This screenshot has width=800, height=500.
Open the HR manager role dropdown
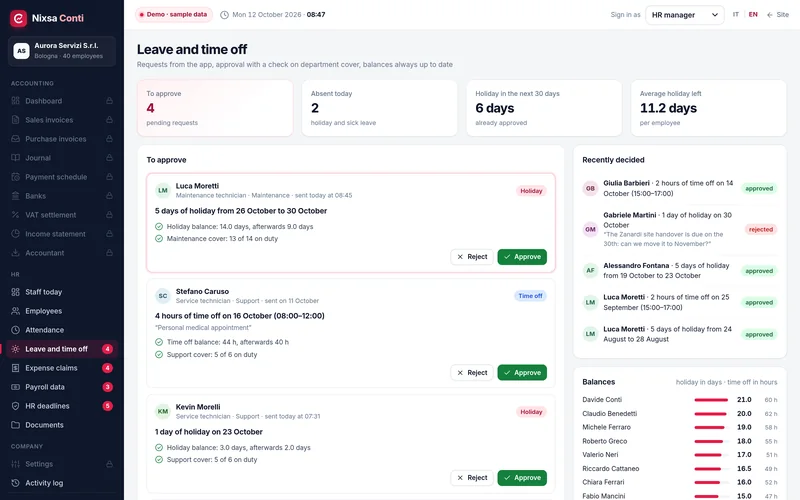click(685, 15)
